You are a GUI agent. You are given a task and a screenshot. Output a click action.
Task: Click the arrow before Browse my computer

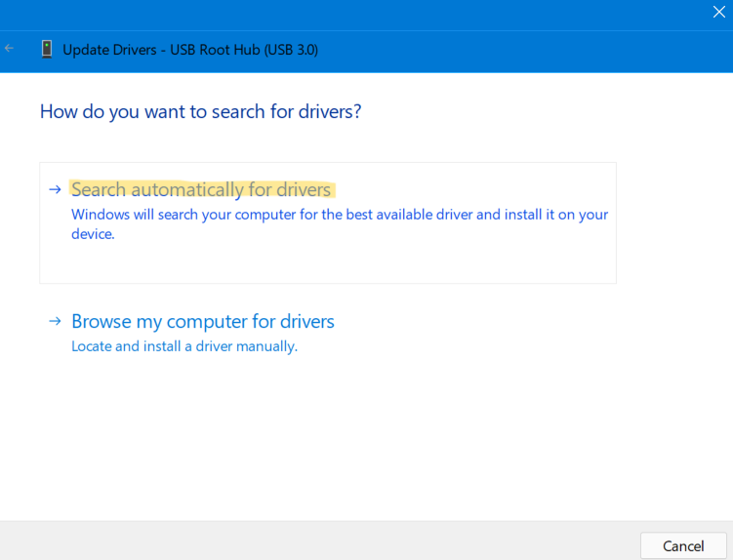point(56,322)
